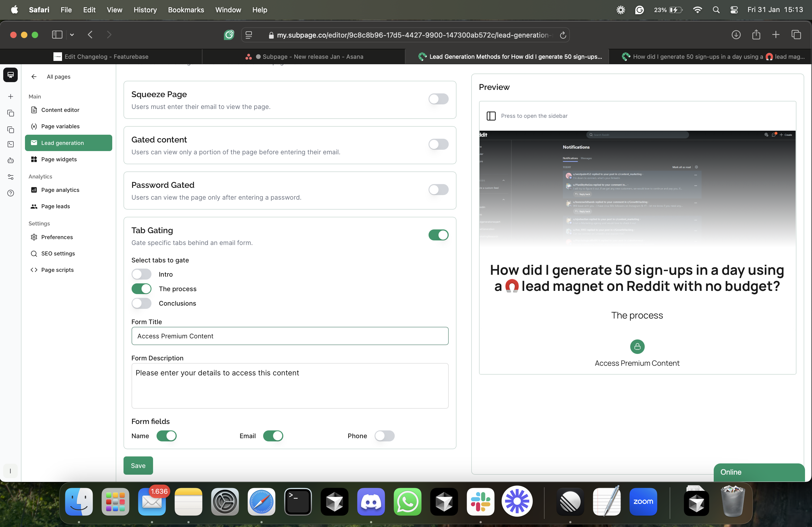Open SEO settings in the sidebar
The image size is (812, 527).
click(x=68, y=253)
